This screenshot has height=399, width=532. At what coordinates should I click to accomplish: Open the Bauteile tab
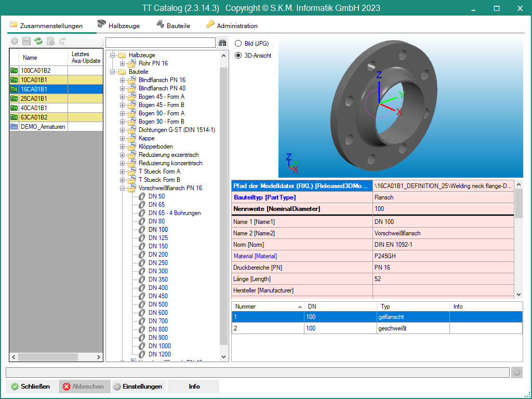[173, 25]
